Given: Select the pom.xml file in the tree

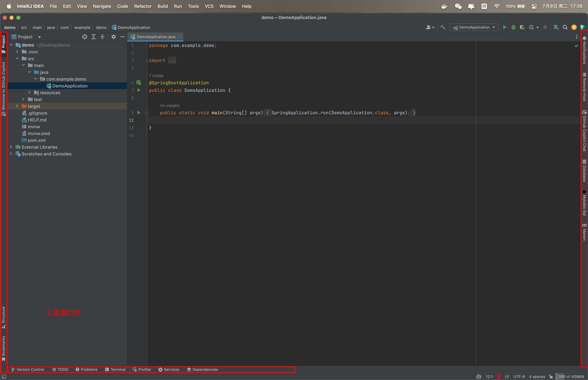Looking at the screenshot, I should 37,140.
